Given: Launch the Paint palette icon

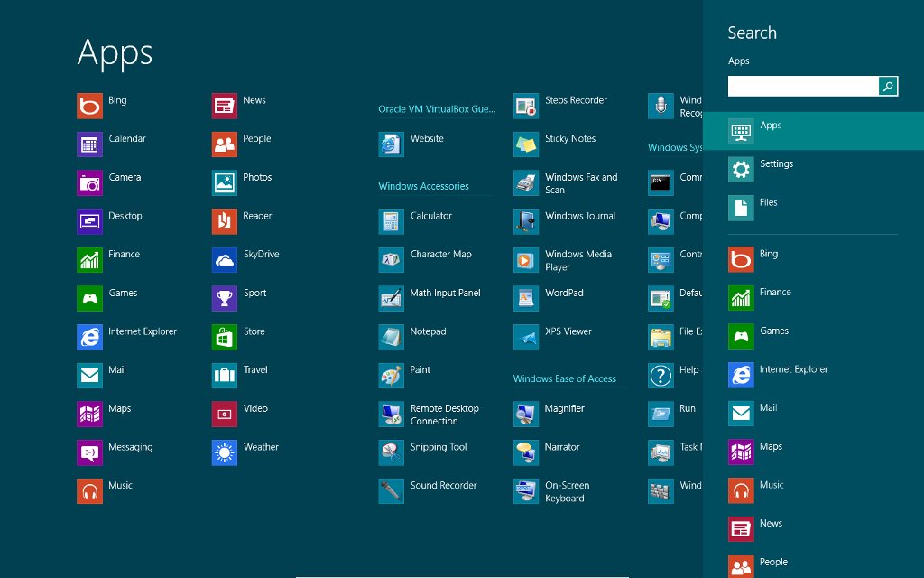Looking at the screenshot, I should point(392,376).
